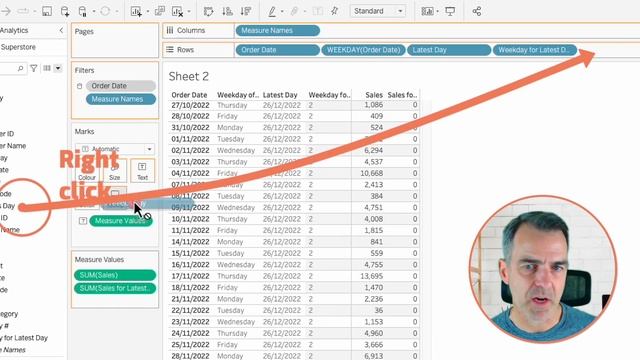Expand the Show/Hide Cards dropdown arrow
The height and width of the screenshot is (360, 640).
(437, 11)
